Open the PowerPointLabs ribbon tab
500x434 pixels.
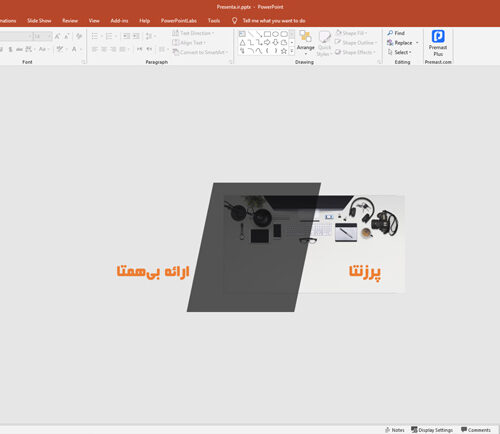coord(179,21)
